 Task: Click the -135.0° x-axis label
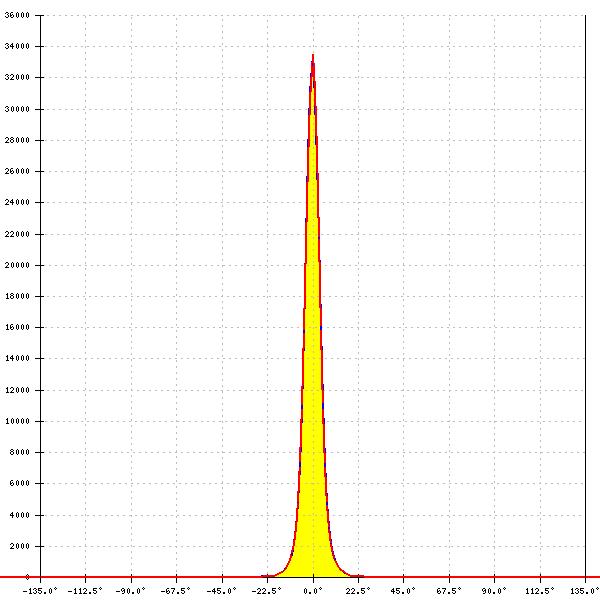click(x=40, y=591)
